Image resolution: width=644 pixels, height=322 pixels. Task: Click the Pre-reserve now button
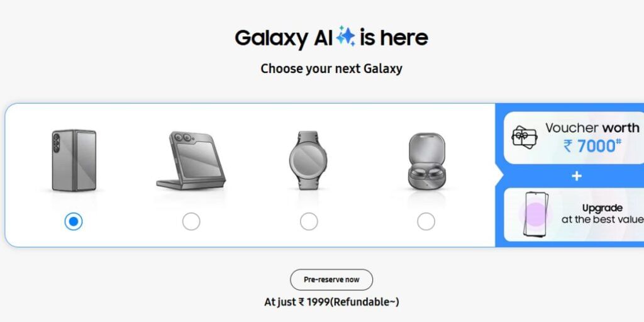coord(331,280)
